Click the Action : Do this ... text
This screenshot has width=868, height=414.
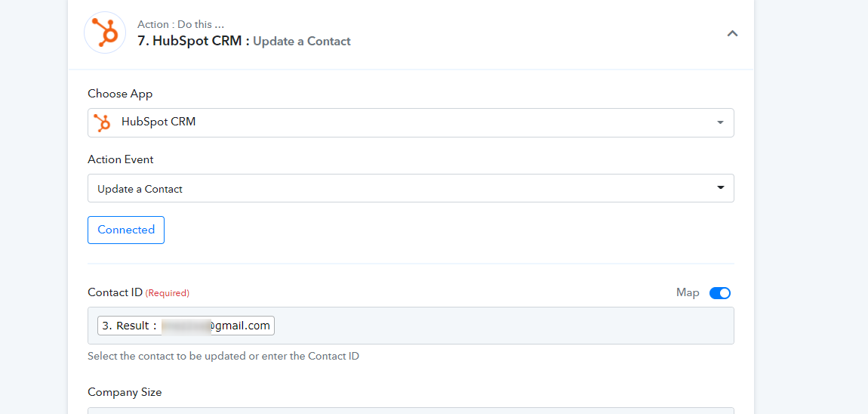181,25
